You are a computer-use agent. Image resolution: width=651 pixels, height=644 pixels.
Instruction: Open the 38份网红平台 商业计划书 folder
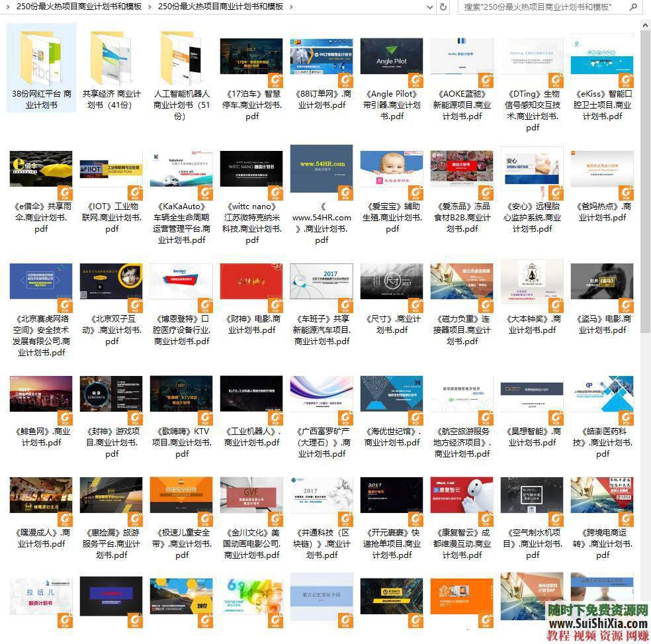click(x=41, y=69)
